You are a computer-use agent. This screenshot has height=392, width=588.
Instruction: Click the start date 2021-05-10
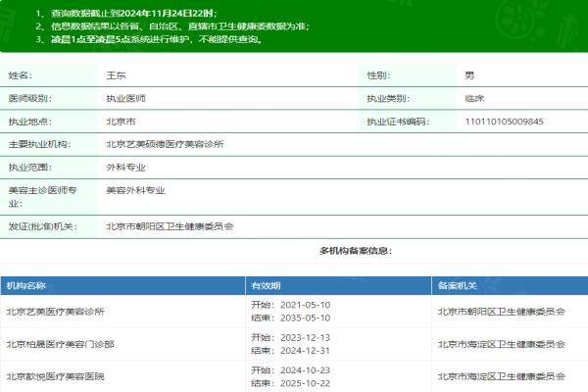point(304,305)
